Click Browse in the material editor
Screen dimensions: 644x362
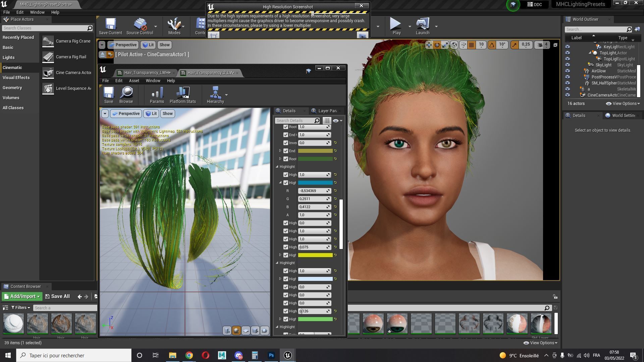coord(126,95)
